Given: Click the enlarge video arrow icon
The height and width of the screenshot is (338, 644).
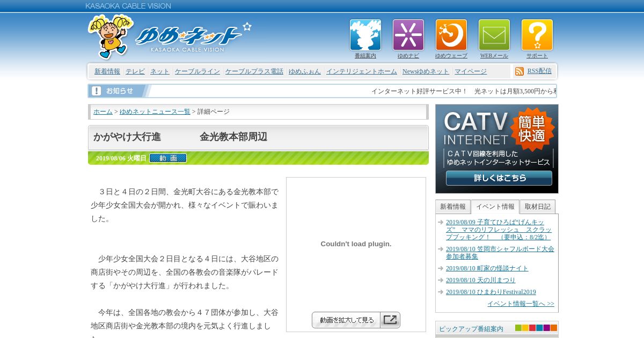Looking at the screenshot, I should (390, 320).
